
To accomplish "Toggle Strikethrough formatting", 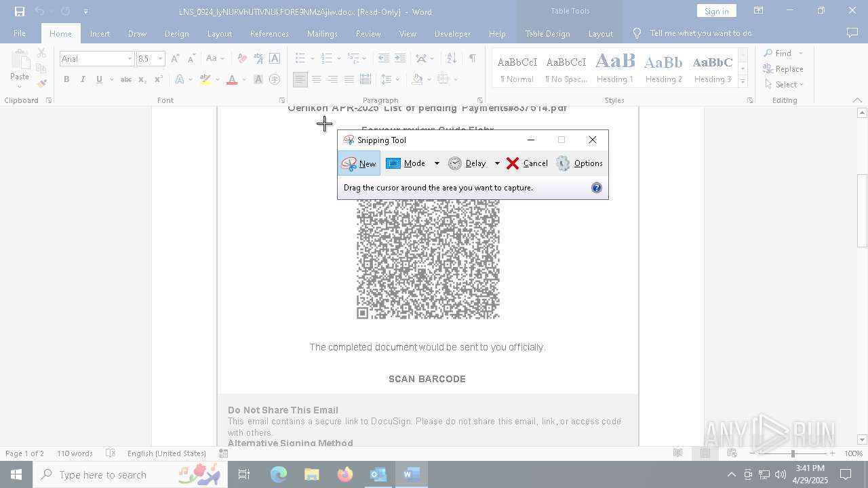I will [x=125, y=79].
